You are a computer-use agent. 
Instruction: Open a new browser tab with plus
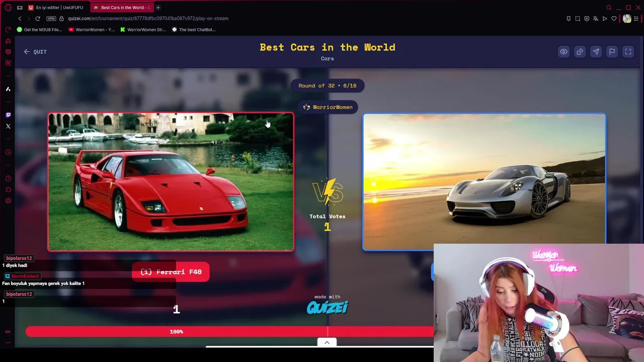pyautogui.click(x=158, y=8)
